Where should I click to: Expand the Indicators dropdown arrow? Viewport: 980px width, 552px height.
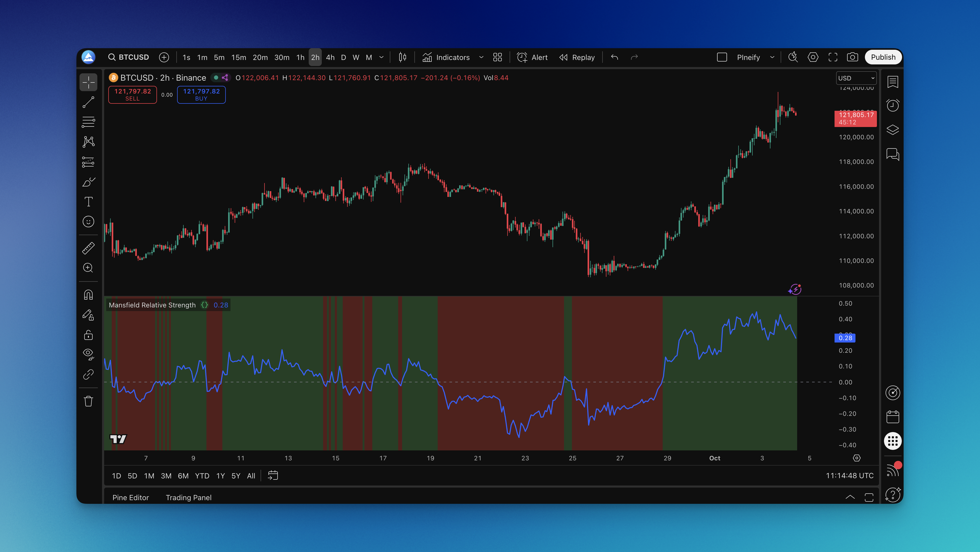(x=481, y=57)
